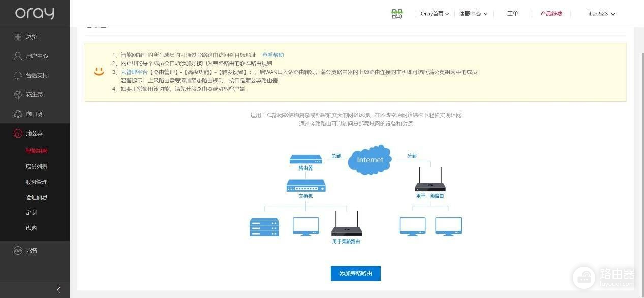Click the 用于一级路由 label in the diagram
Image resolution: width=644 pixels, height=298 pixels.
(x=430, y=196)
